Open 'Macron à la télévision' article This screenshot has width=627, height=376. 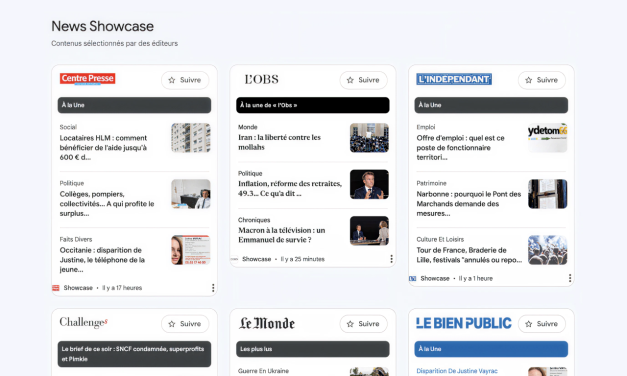click(x=282, y=235)
